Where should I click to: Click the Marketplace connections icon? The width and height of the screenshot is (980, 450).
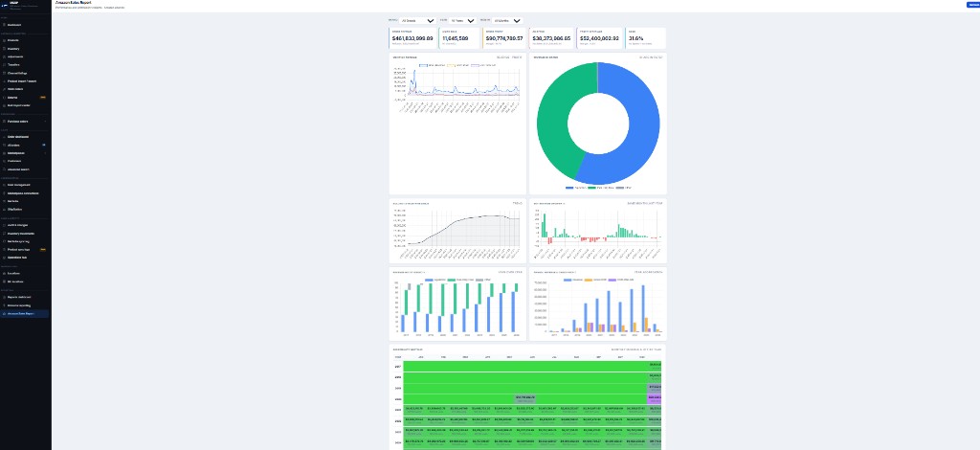coord(4,192)
